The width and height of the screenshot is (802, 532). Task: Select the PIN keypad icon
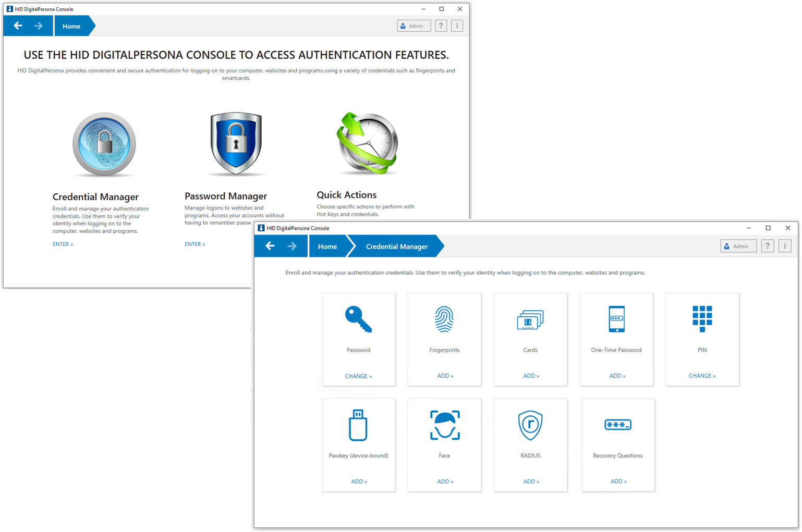(702, 318)
